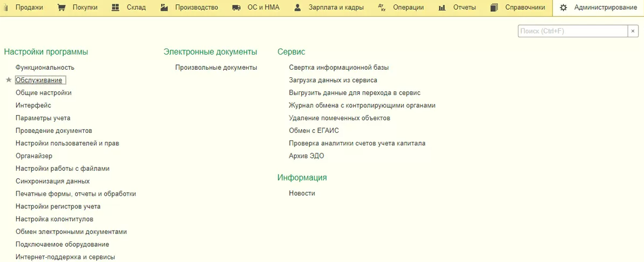Open Удаление помеченных объектов
This screenshot has height=262, width=644.
click(x=339, y=118)
